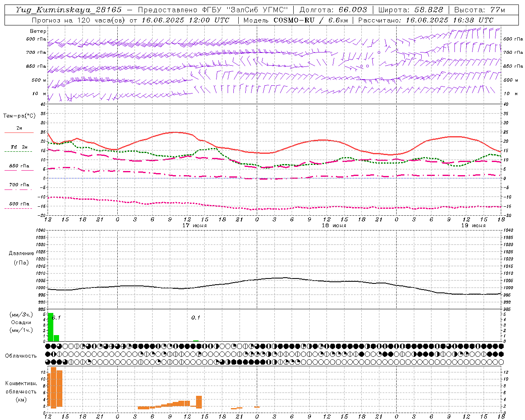
Task: Click the (мм/3ч.) units label
Action: pos(21,315)
